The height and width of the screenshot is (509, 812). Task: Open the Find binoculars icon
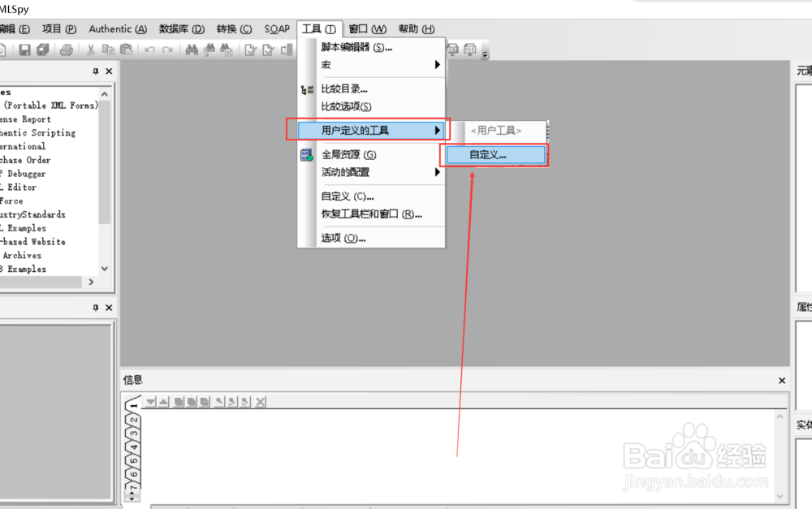point(192,50)
